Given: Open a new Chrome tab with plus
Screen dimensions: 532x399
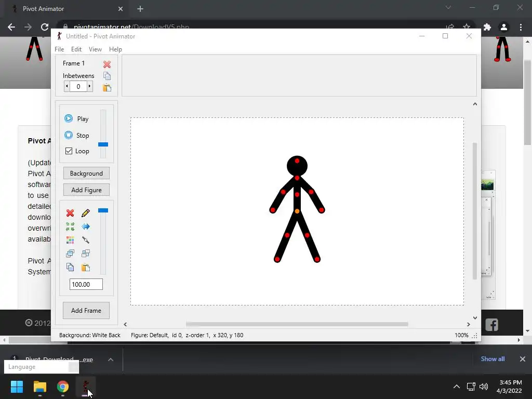Looking at the screenshot, I should click(x=140, y=9).
